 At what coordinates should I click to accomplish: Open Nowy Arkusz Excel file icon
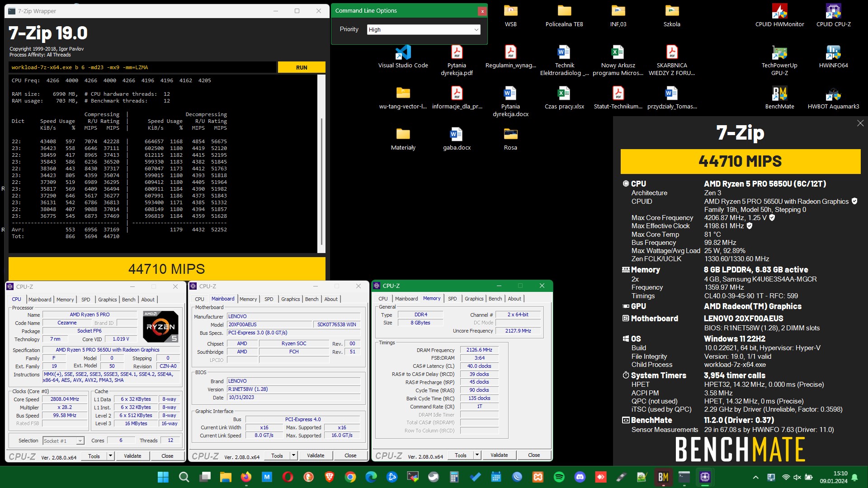pos(618,60)
